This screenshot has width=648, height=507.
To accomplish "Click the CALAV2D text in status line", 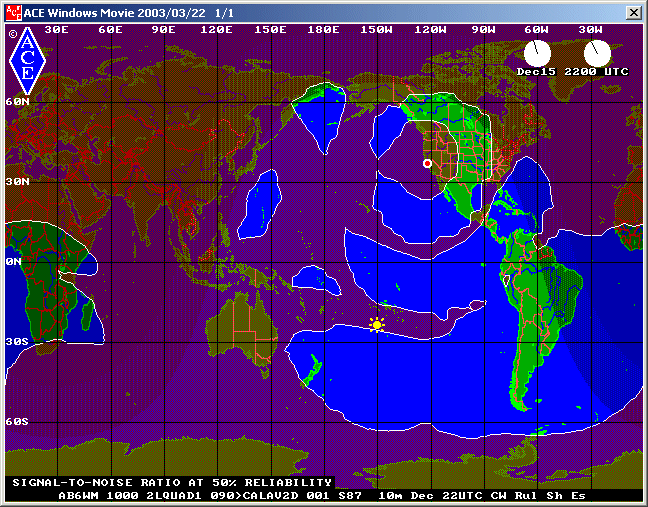I will pyautogui.click(x=271, y=495).
